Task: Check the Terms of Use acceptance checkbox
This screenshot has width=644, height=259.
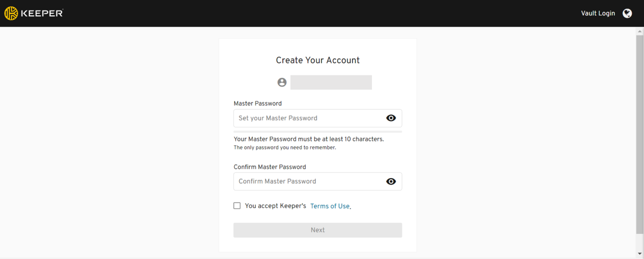Action: tap(237, 206)
